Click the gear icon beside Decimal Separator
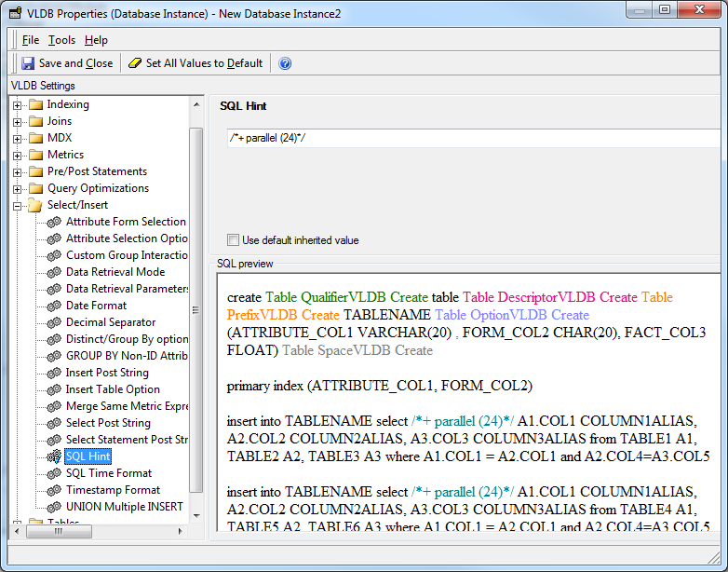Viewport: 728px width, 572px height. click(x=54, y=322)
